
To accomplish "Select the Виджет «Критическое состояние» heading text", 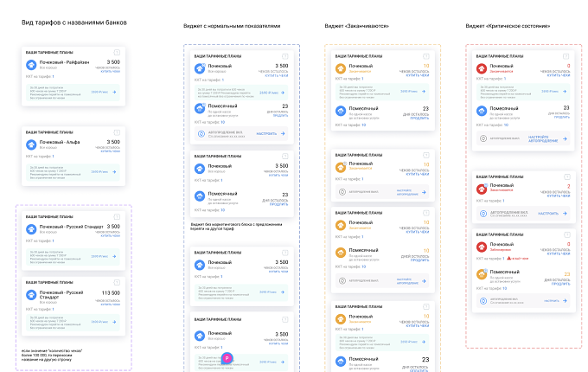I will click(x=508, y=26).
